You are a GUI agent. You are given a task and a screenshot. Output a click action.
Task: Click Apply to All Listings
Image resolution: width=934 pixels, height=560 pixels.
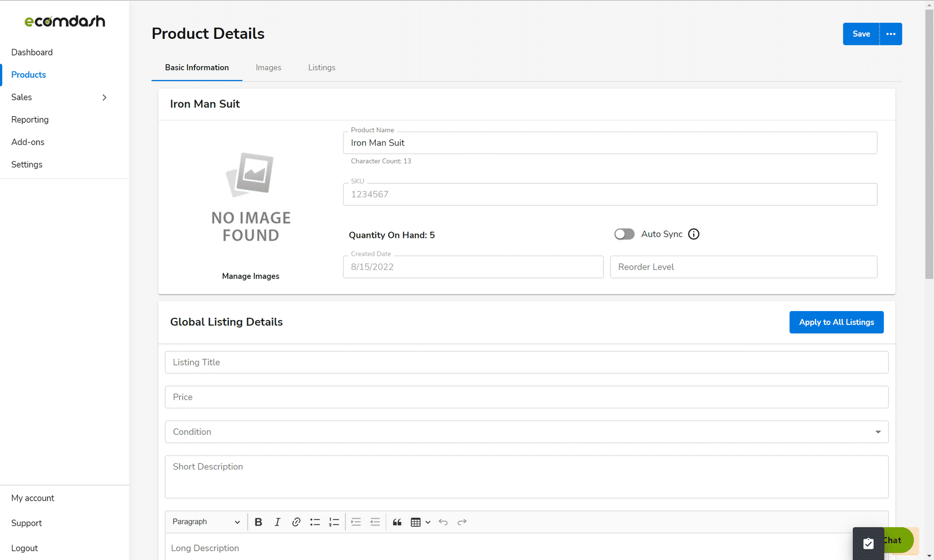tap(836, 322)
